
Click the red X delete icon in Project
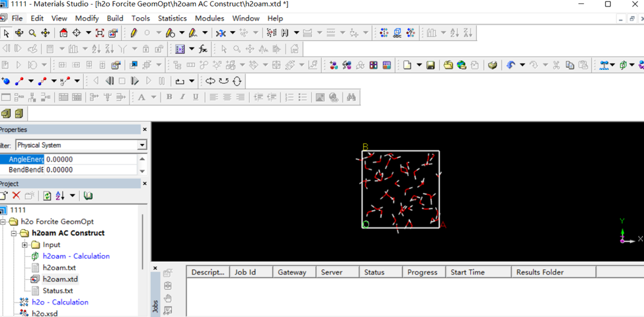[16, 195]
